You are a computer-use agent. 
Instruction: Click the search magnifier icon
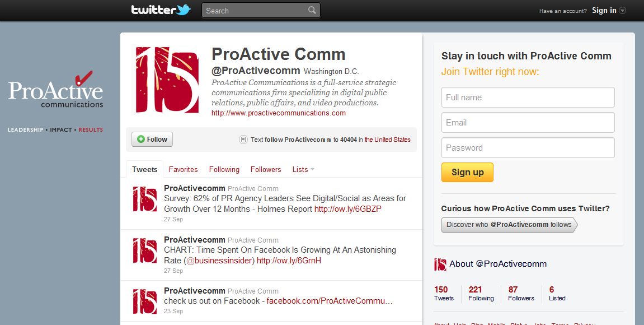[x=312, y=10]
